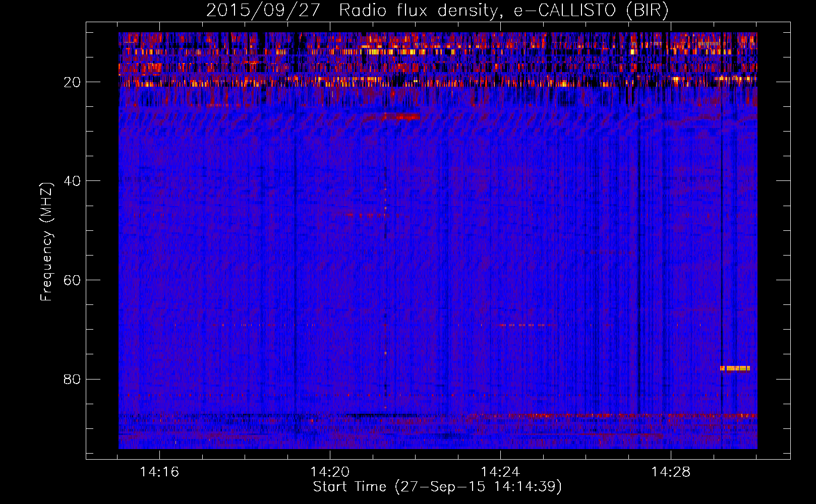Click the bright orange burst near 78 MHz
Image resolution: width=816 pixels, height=504 pixels.
(x=735, y=368)
